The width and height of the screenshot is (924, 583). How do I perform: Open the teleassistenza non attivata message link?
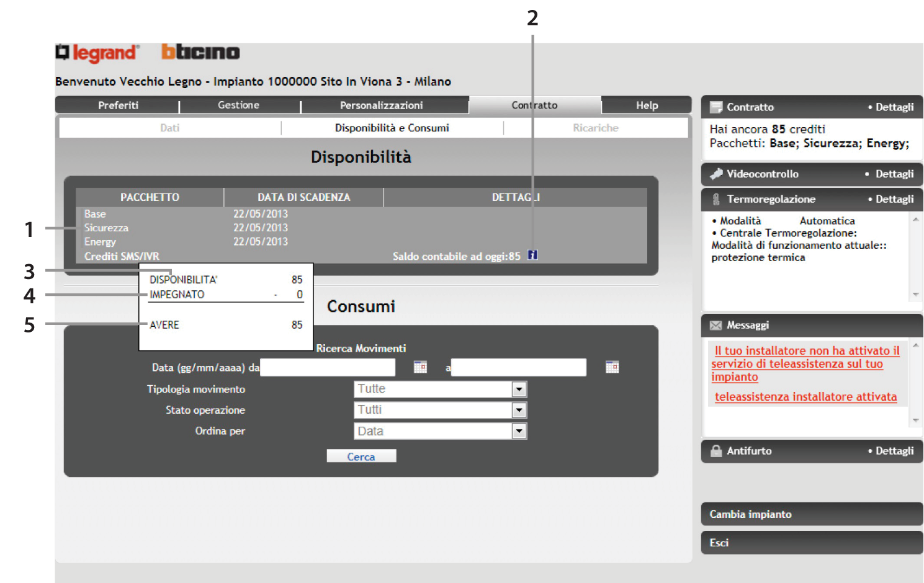pyautogui.click(x=805, y=363)
